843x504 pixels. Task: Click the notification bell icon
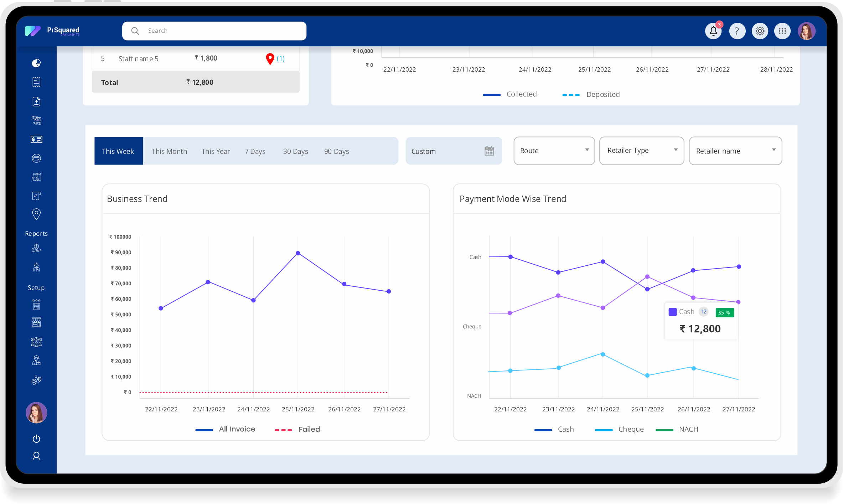pos(713,31)
